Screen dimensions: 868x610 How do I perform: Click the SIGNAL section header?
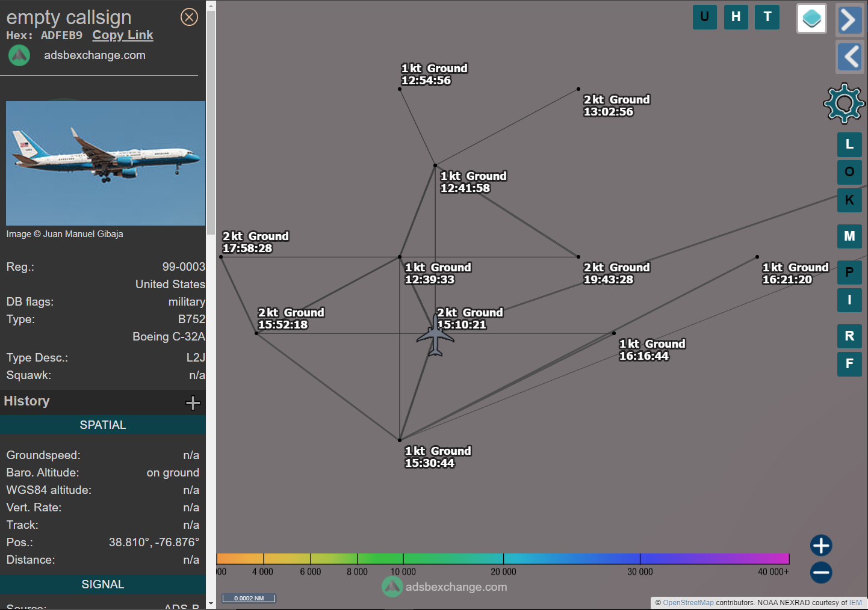click(x=103, y=584)
